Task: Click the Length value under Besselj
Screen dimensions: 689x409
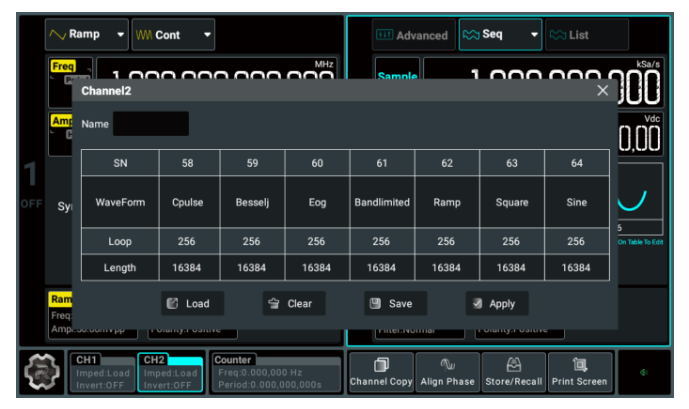Action: pyautogui.click(x=252, y=268)
